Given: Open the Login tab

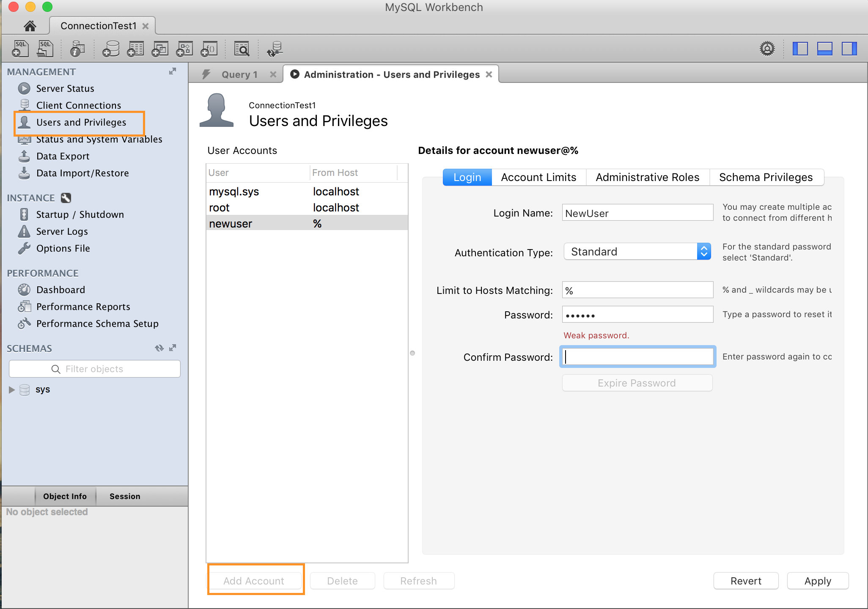Looking at the screenshot, I should (x=467, y=177).
